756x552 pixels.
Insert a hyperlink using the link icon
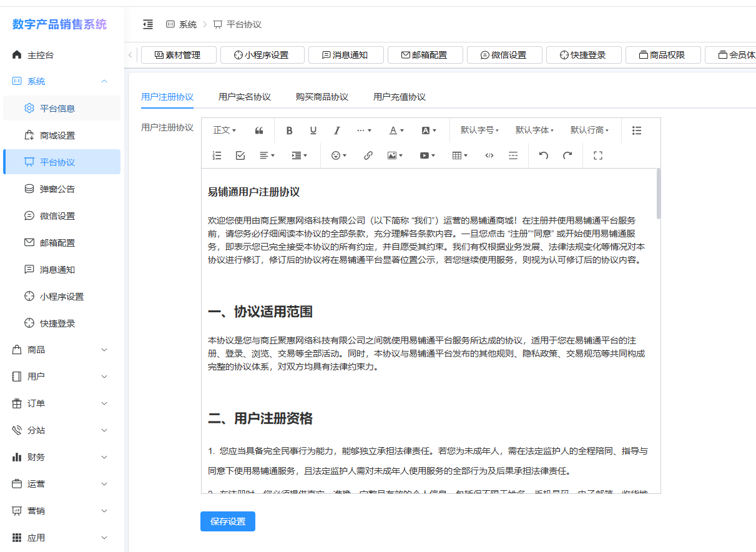[368, 155]
